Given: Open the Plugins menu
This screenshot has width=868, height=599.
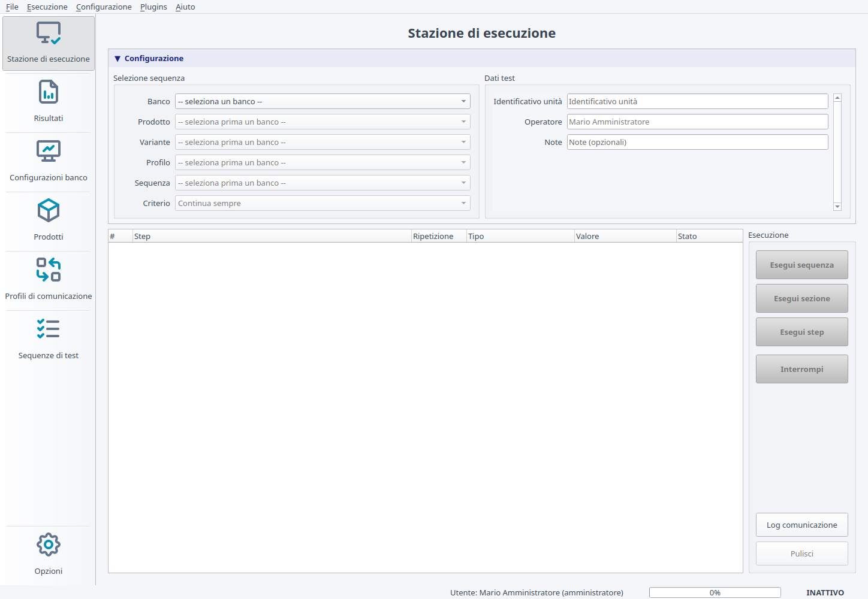Looking at the screenshot, I should [x=153, y=7].
